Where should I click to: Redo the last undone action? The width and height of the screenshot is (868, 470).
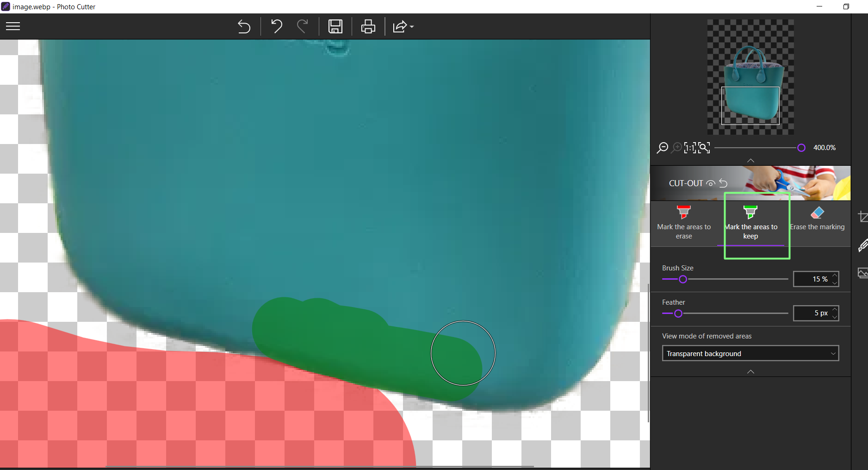tap(303, 26)
